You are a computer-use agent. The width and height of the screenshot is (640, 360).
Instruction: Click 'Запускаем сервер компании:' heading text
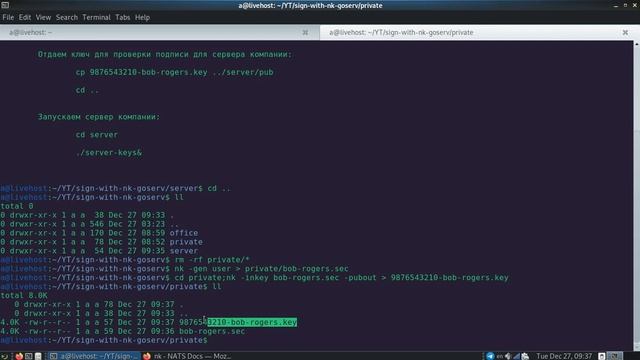click(99, 117)
